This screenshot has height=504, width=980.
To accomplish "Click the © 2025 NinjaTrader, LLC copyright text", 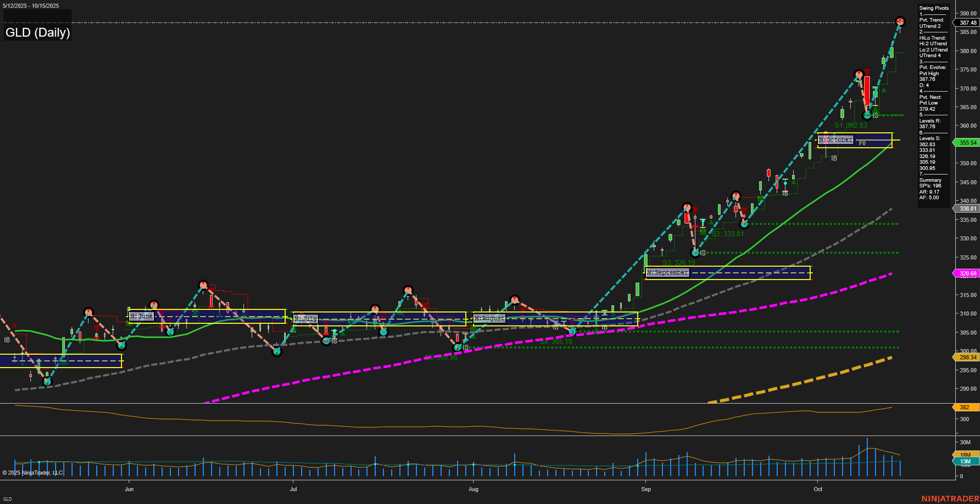I will [x=33, y=473].
